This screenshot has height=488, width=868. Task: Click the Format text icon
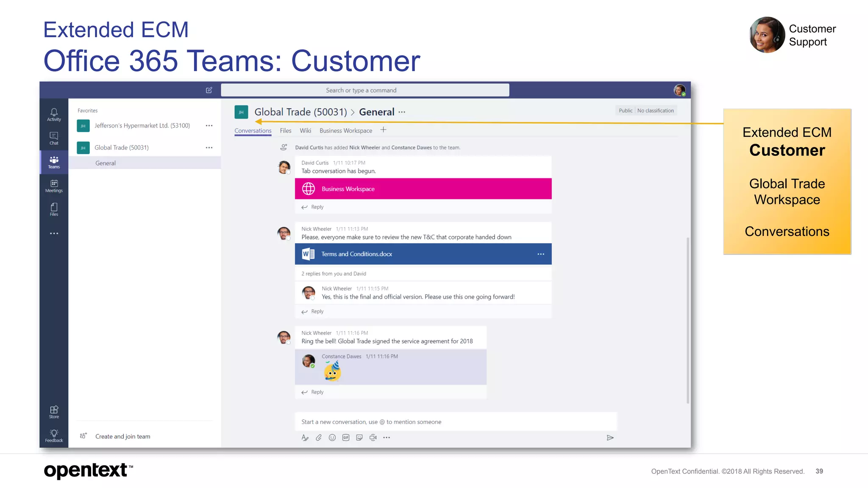tap(305, 438)
